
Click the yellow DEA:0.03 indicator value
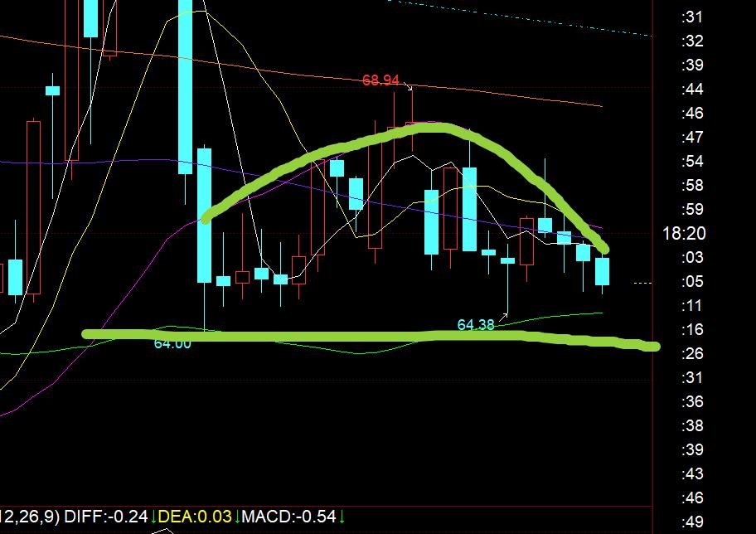tap(196, 517)
